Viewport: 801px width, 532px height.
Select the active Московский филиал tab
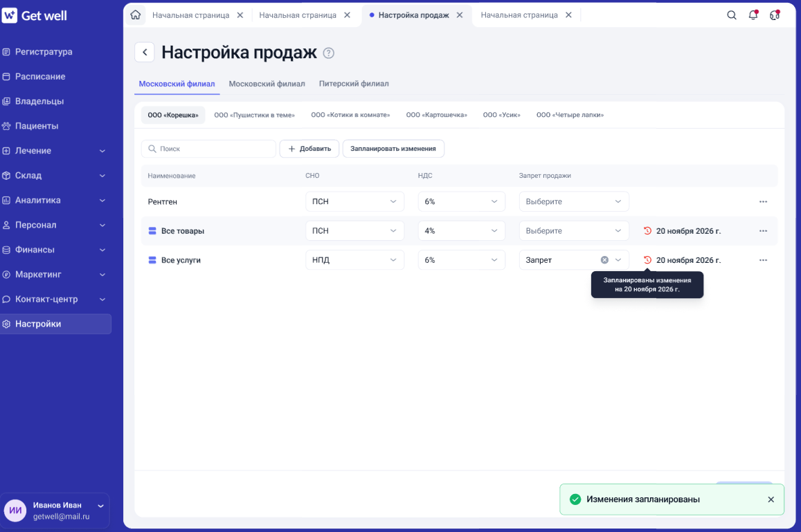coord(177,84)
